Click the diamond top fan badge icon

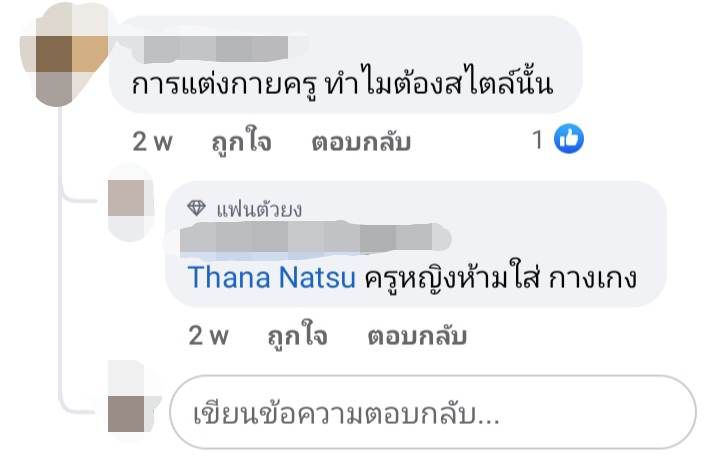pyautogui.click(x=197, y=208)
